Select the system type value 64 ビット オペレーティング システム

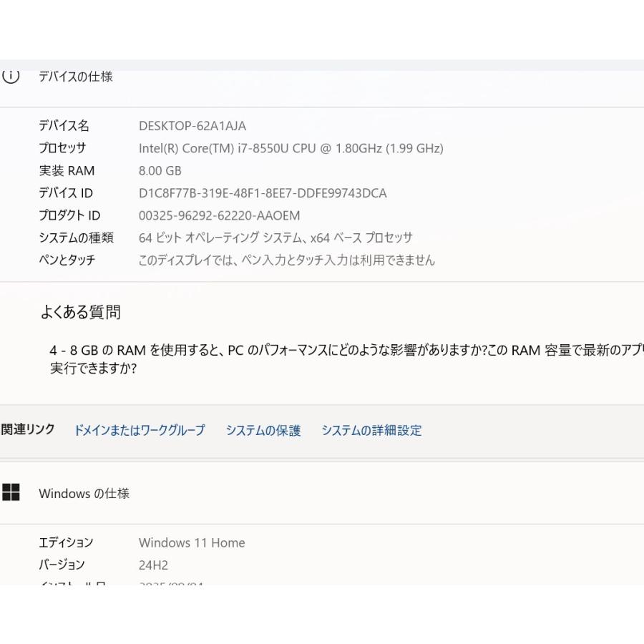click(275, 238)
